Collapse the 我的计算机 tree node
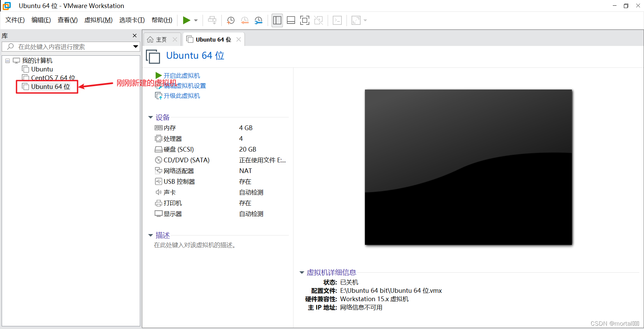The height and width of the screenshot is (329, 644). [x=8, y=61]
